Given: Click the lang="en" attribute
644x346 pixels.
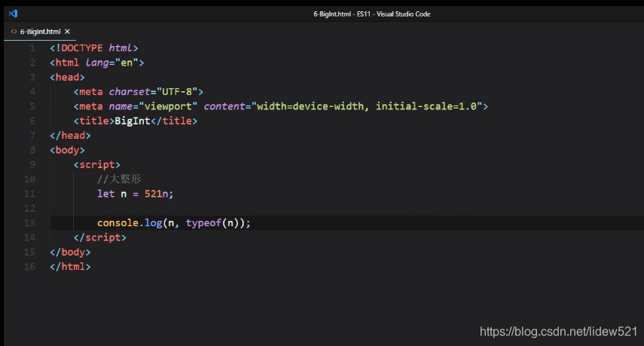Looking at the screenshot, I should click(112, 63).
